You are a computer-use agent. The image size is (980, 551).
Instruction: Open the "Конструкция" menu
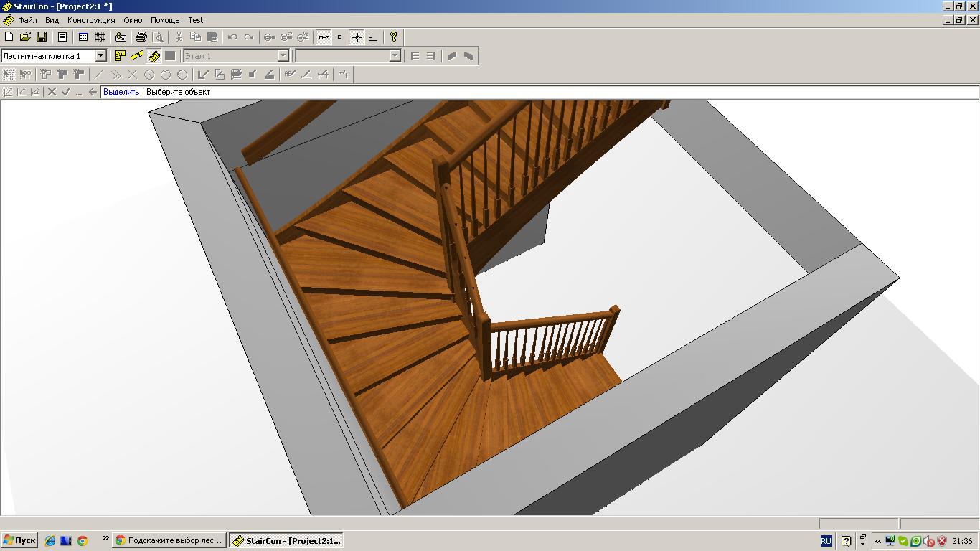click(x=91, y=20)
